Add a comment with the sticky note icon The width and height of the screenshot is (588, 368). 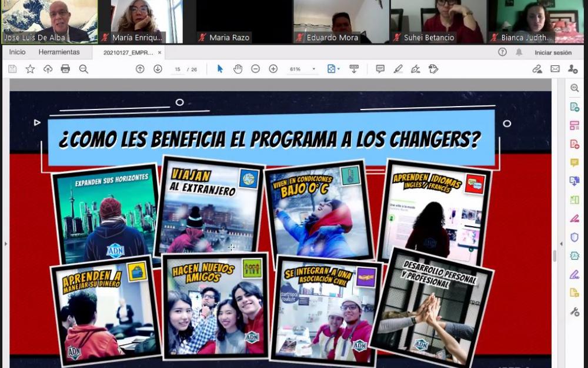coord(380,69)
